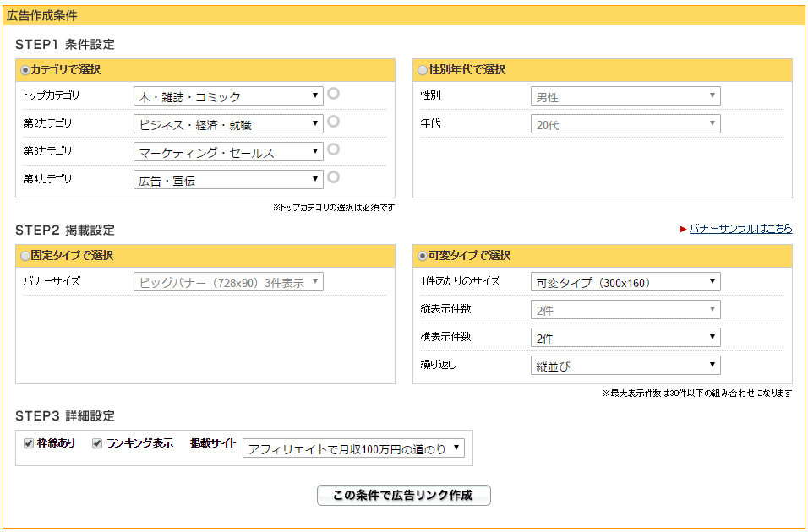The width and height of the screenshot is (808, 532).
Task: Toggle the ランキング表示 checkbox
Action: [97, 443]
